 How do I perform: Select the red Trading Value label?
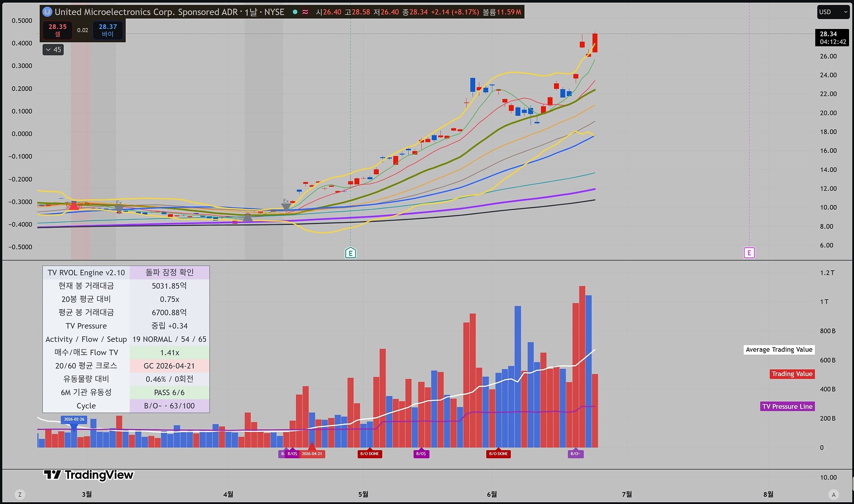[792, 374]
